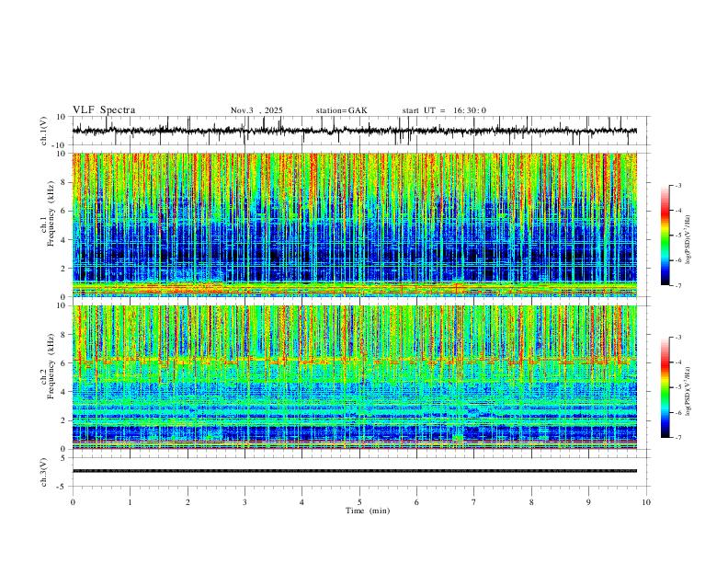Click the '-7' label on ch.2 colorbar
This screenshot has height=563, width=728.
[678, 438]
